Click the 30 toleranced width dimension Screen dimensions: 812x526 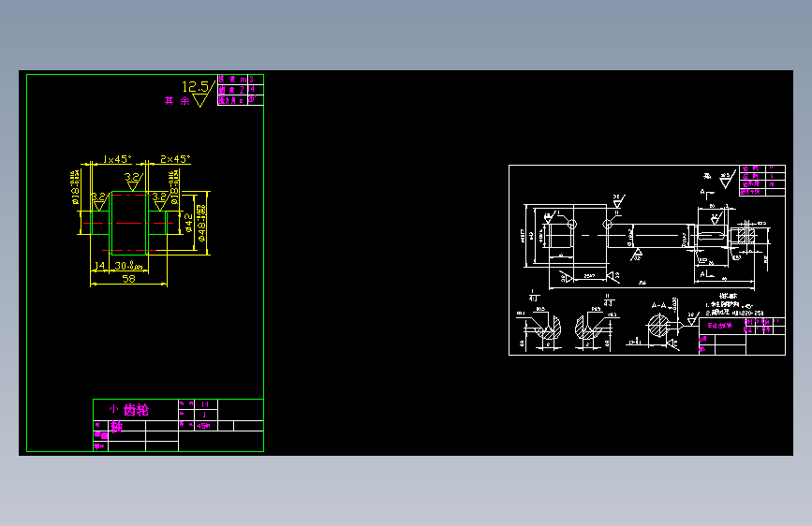pos(128,266)
